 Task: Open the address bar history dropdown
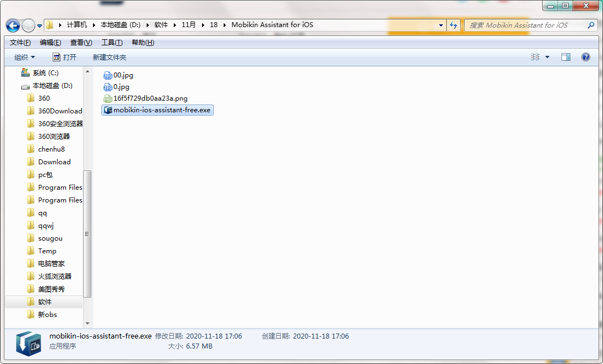(x=441, y=25)
